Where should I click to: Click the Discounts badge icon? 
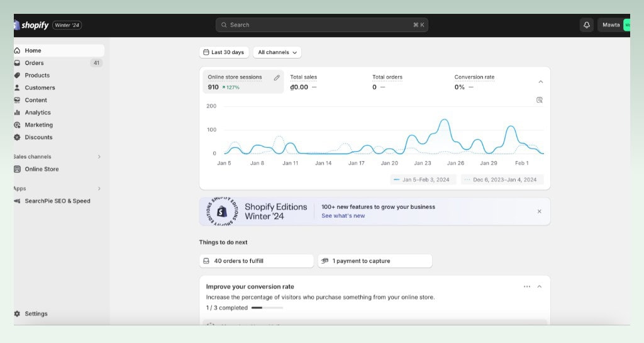pos(17,137)
